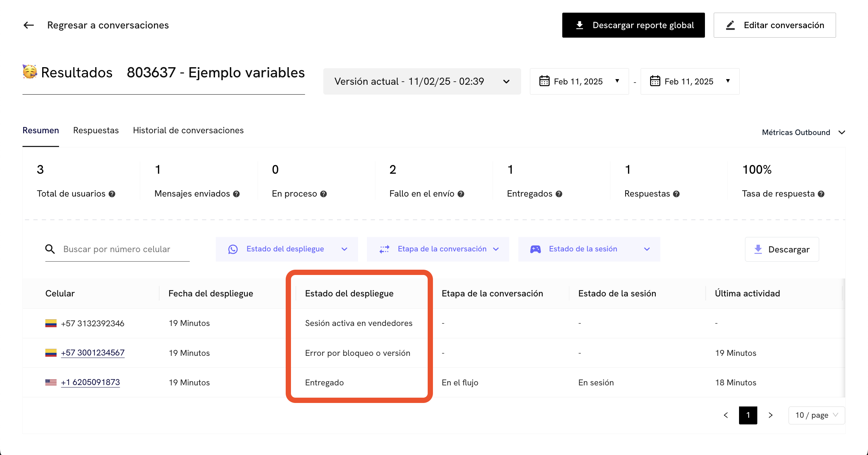Open phone link +1 6205091873
868x455 pixels.
(90, 382)
